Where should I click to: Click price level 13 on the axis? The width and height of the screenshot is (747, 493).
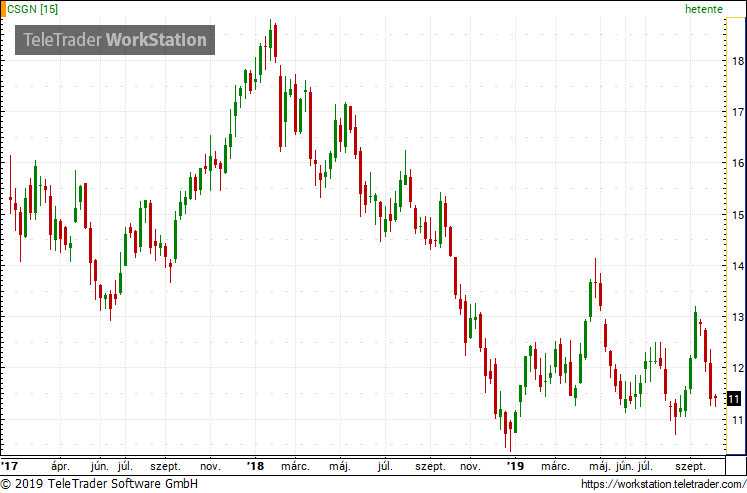[738, 317]
